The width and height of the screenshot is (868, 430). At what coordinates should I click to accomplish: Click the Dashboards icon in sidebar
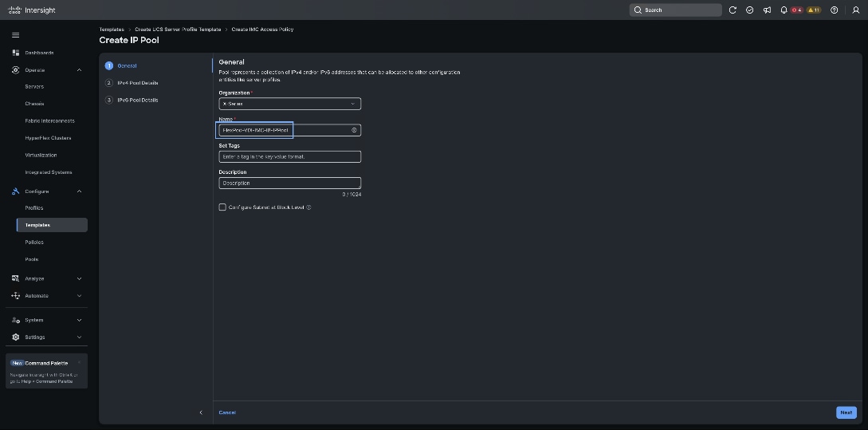15,53
